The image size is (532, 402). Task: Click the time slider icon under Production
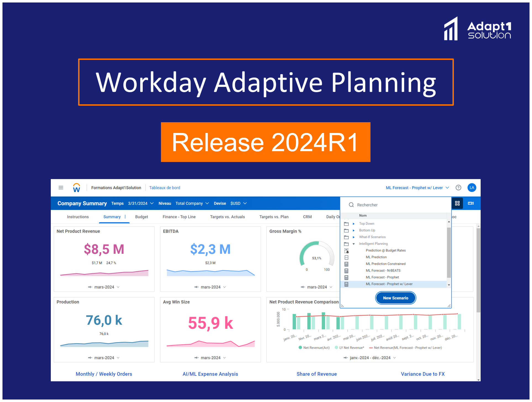(x=90, y=358)
